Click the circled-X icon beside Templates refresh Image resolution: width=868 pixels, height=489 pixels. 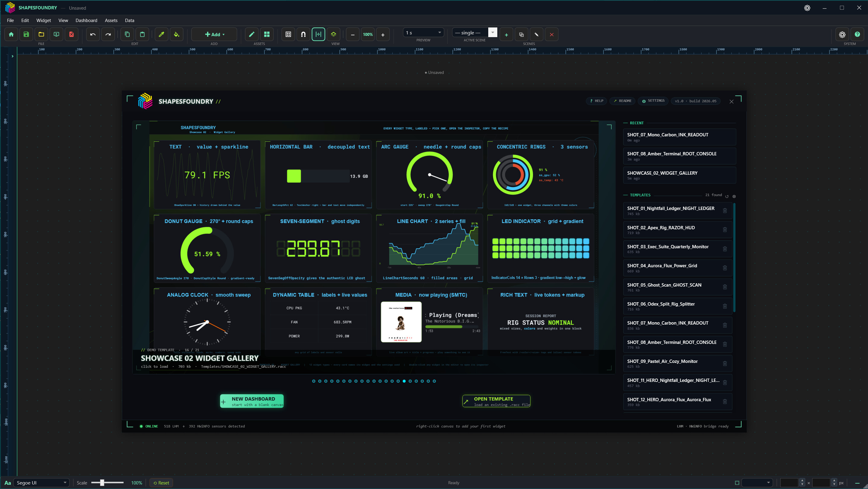[x=734, y=196]
